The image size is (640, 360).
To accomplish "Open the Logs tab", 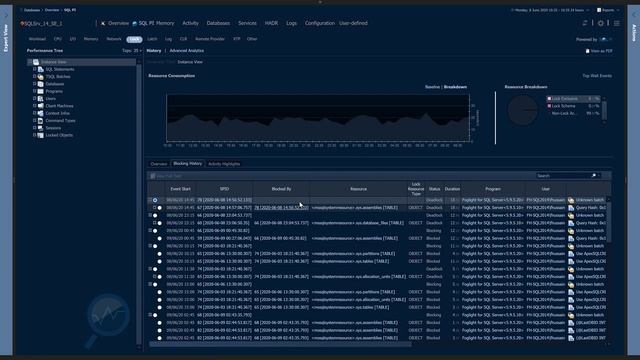I will [x=291, y=23].
